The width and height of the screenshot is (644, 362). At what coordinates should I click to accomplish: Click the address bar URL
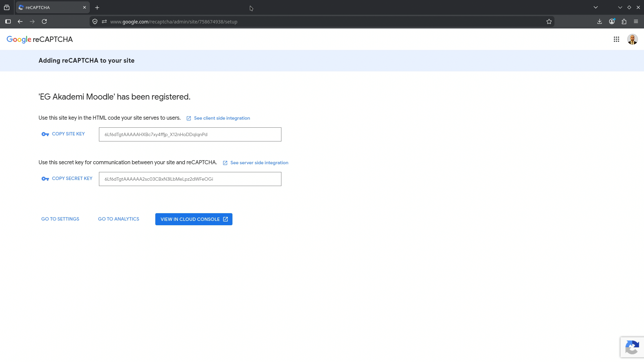[x=174, y=22]
